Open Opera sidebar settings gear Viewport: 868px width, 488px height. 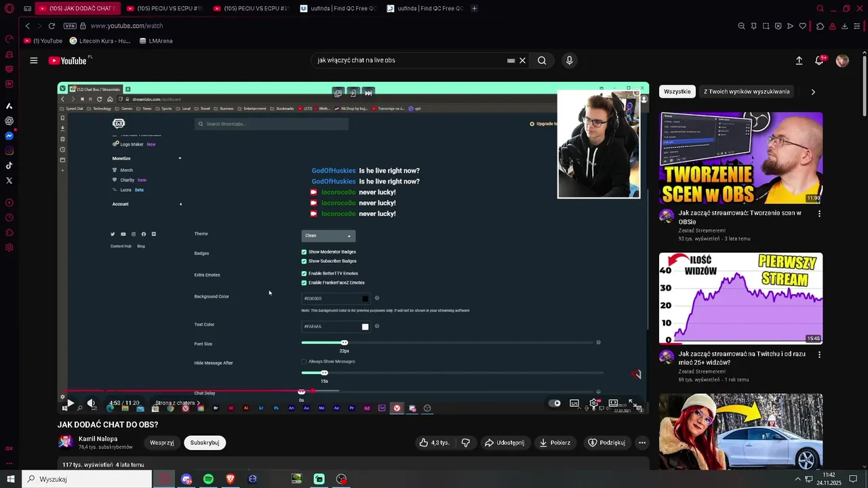coord(9,247)
